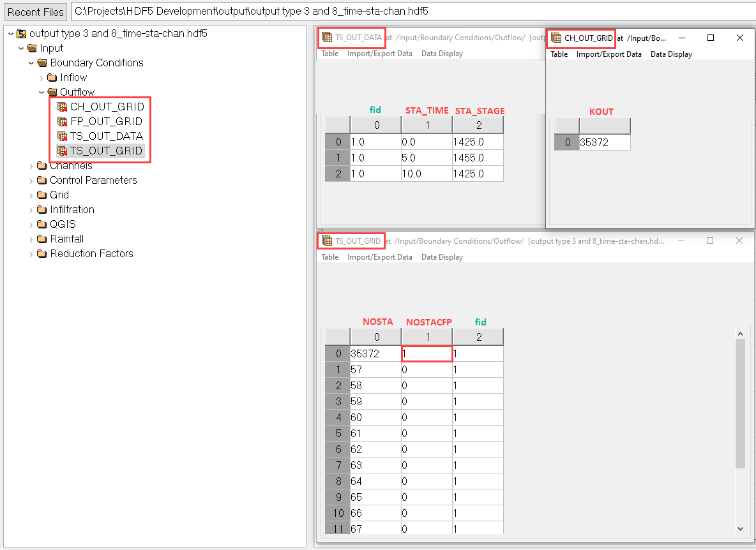The height and width of the screenshot is (550, 756).
Task: Open the Data Display menu in TS_OUT_DATA window
Action: 441,54
